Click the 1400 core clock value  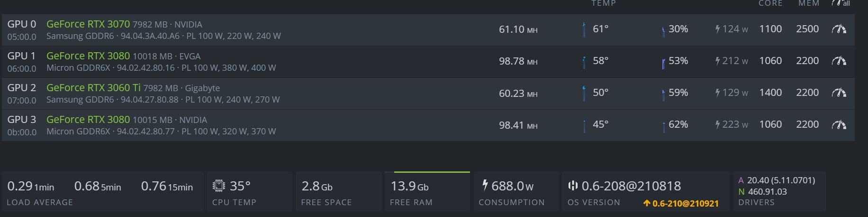[770, 93]
